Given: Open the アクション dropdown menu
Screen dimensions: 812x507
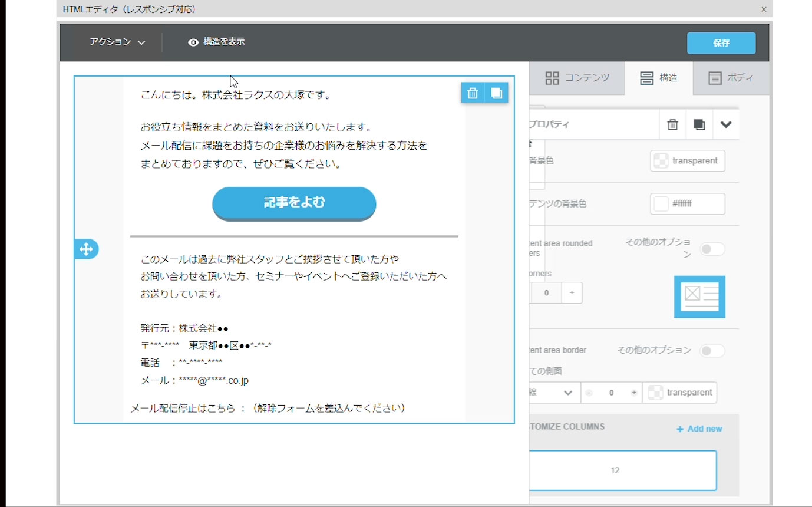Looking at the screenshot, I should 117,42.
